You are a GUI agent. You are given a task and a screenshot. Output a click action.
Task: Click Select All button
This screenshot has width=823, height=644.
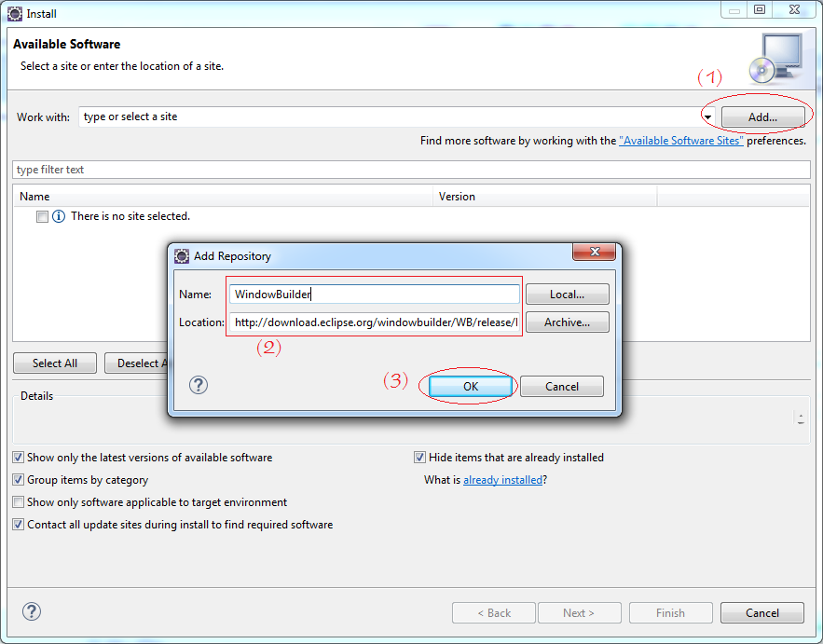pyautogui.click(x=55, y=363)
